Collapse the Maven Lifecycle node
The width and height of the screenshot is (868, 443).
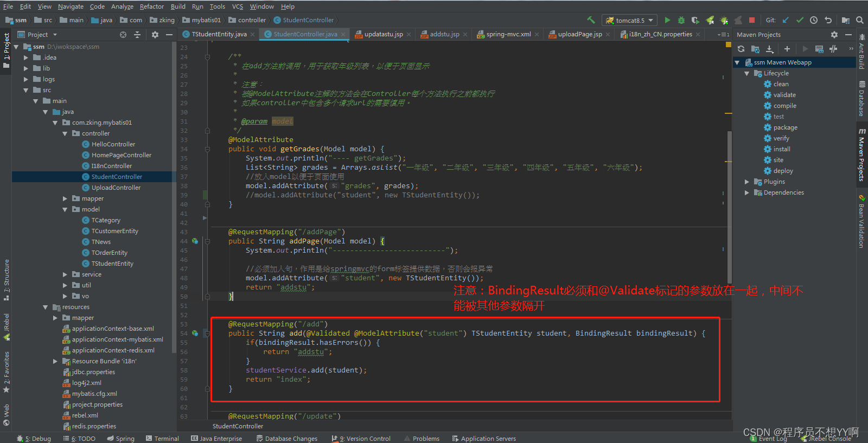747,73
